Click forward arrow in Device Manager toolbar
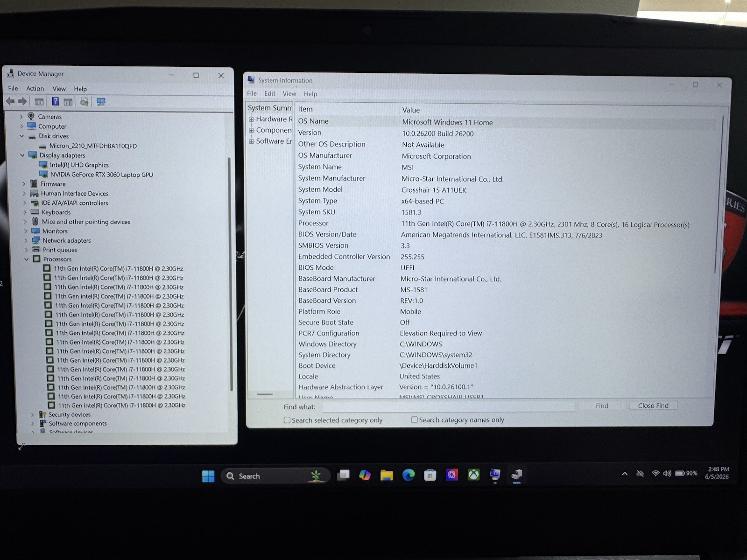This screenshot has width=747, height=560. pos(22,101)
